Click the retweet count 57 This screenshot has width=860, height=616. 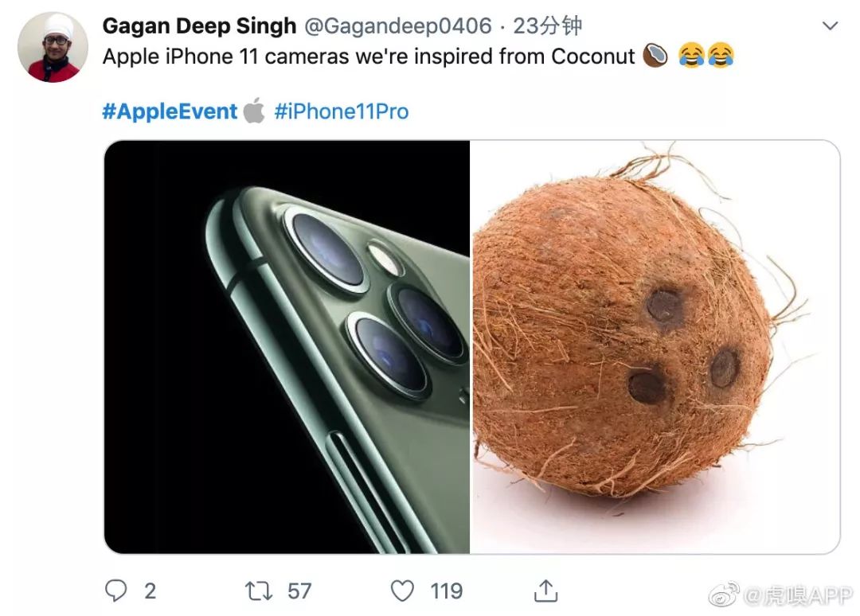[x=299, y=591]
